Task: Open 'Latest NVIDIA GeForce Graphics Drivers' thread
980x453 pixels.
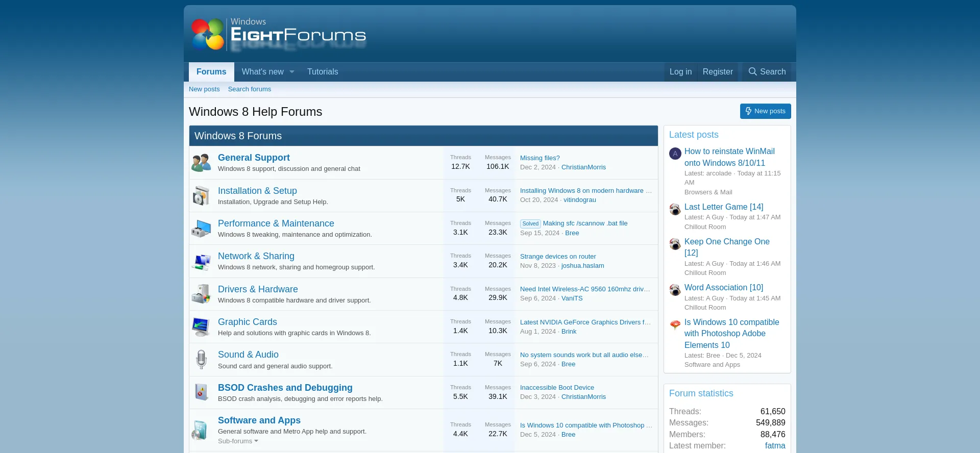Action: [585, 322]
